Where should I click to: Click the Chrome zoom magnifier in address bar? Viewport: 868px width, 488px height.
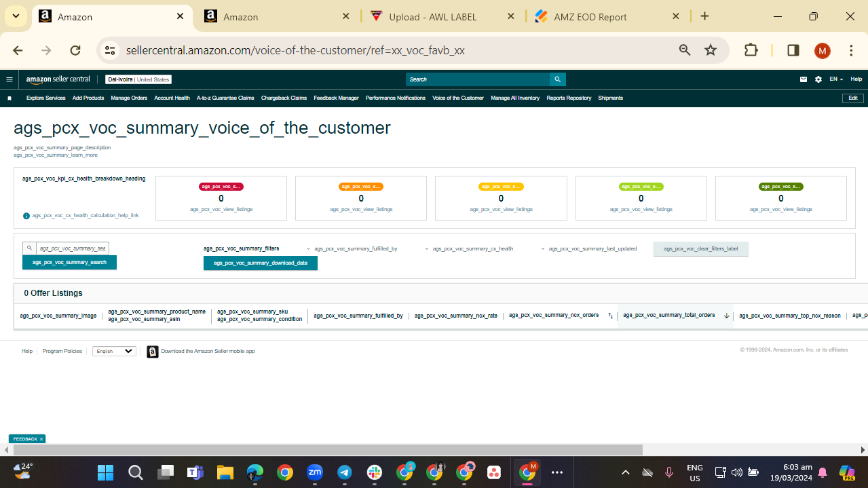(x=685, y=50)
